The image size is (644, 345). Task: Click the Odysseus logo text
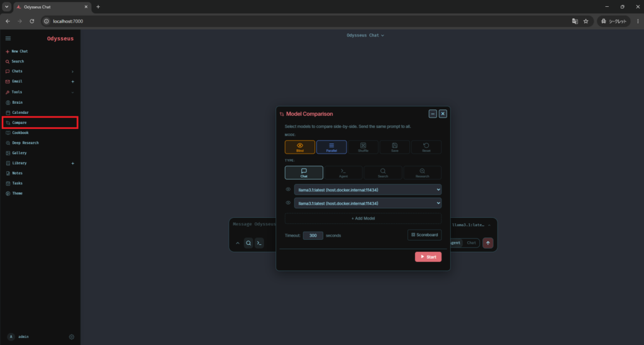pos(60,38)
